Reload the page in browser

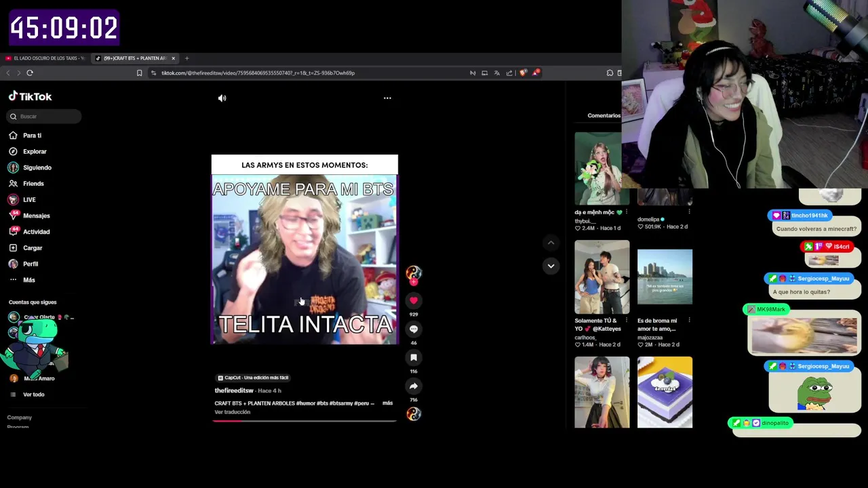[30, 73]
